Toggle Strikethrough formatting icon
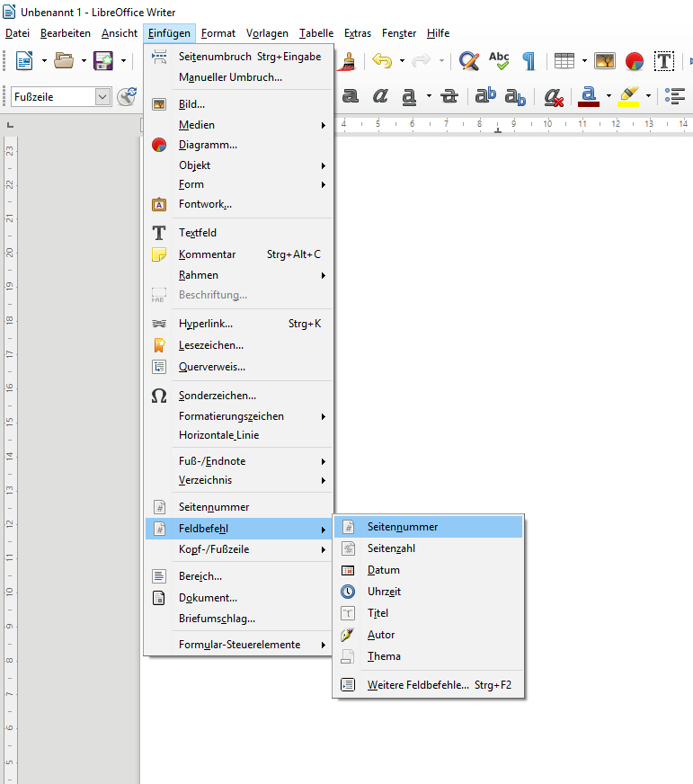 (449, 95)
